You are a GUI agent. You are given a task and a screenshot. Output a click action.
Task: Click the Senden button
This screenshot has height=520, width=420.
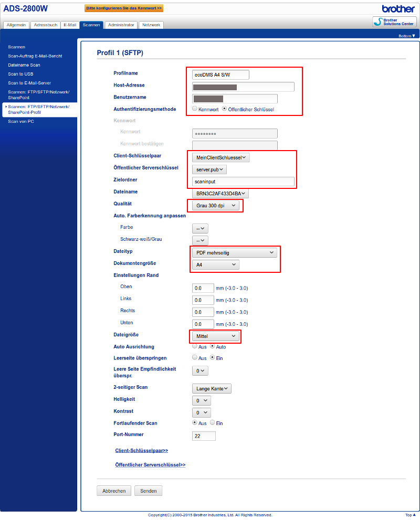[148, 491]
